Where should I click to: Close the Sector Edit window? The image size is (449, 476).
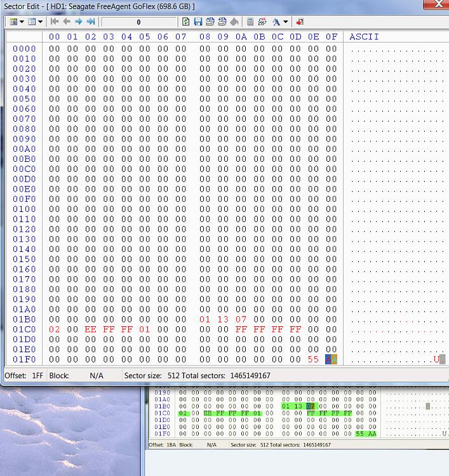[438, 4]
